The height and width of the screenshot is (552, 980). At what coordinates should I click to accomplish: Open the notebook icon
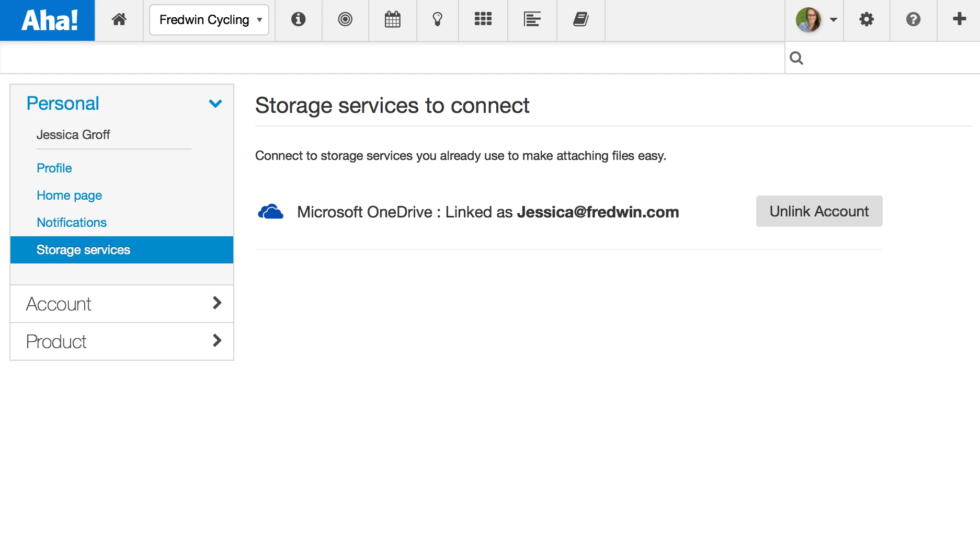tap(580, 20)
